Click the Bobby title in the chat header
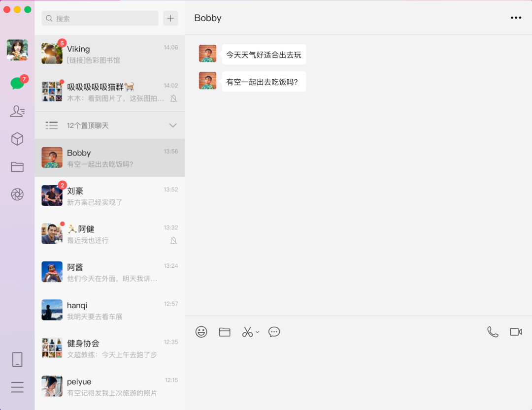This screenshot has height=410, width=532. (208, 18)
